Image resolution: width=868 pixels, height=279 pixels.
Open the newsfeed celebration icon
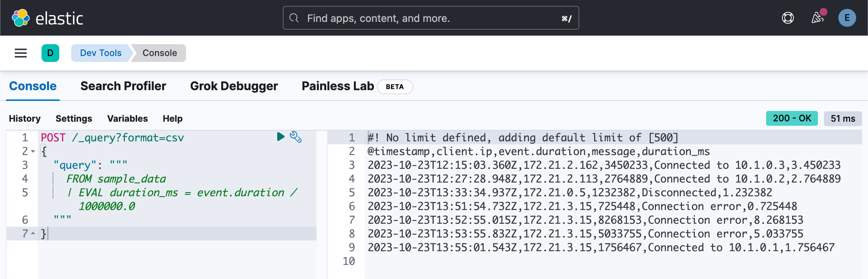pyautogui.click(x=817, y=18)
